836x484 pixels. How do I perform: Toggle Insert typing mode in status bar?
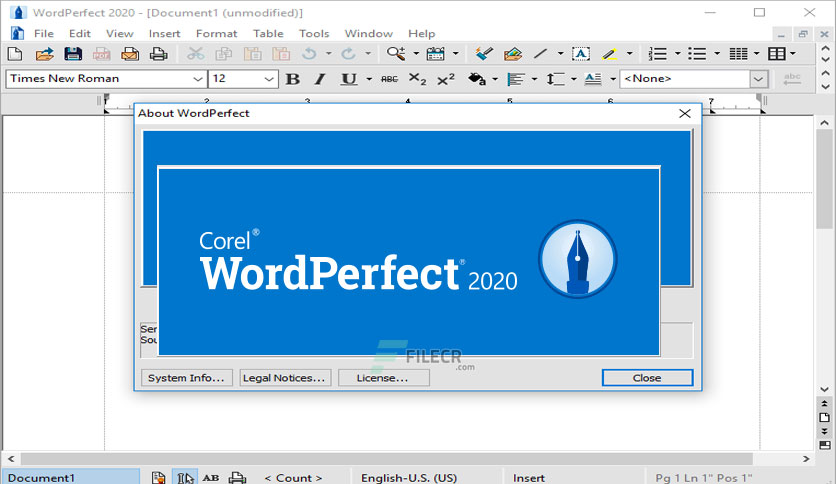click(x=529, y=478)
